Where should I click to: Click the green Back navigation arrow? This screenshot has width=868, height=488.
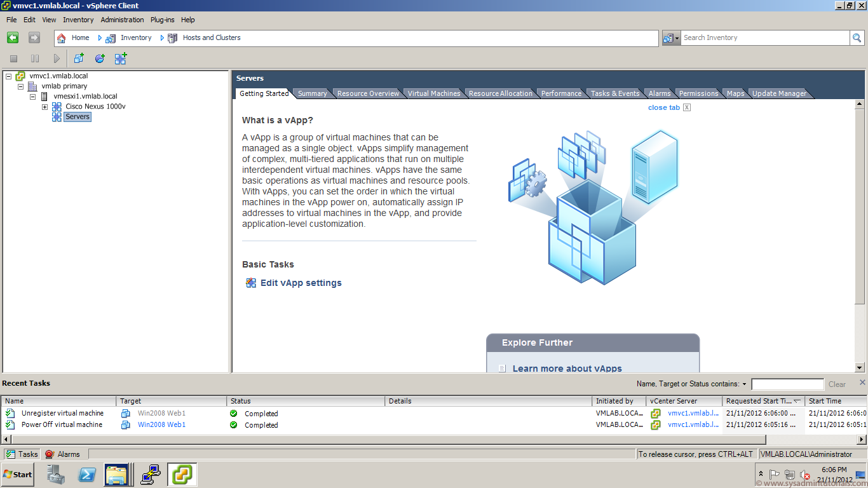[x=13, y=38]
